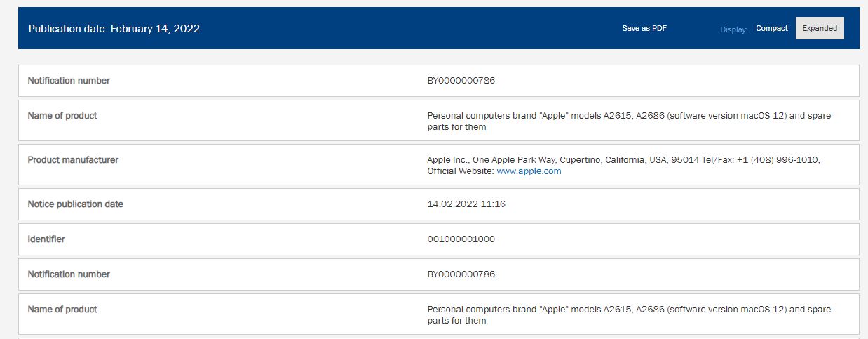Click the Save as PDF button
Viewport: 868px width, 339px height.
644,29
